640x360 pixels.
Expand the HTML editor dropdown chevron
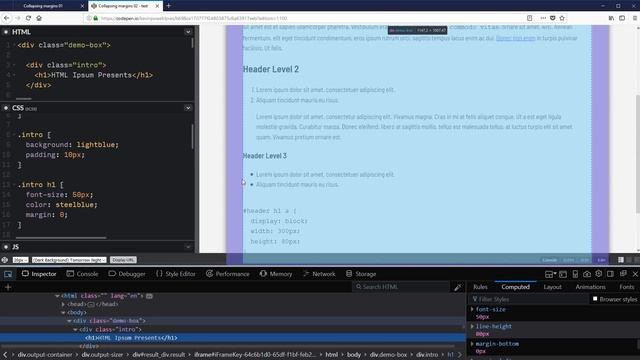tap(188, 32)
